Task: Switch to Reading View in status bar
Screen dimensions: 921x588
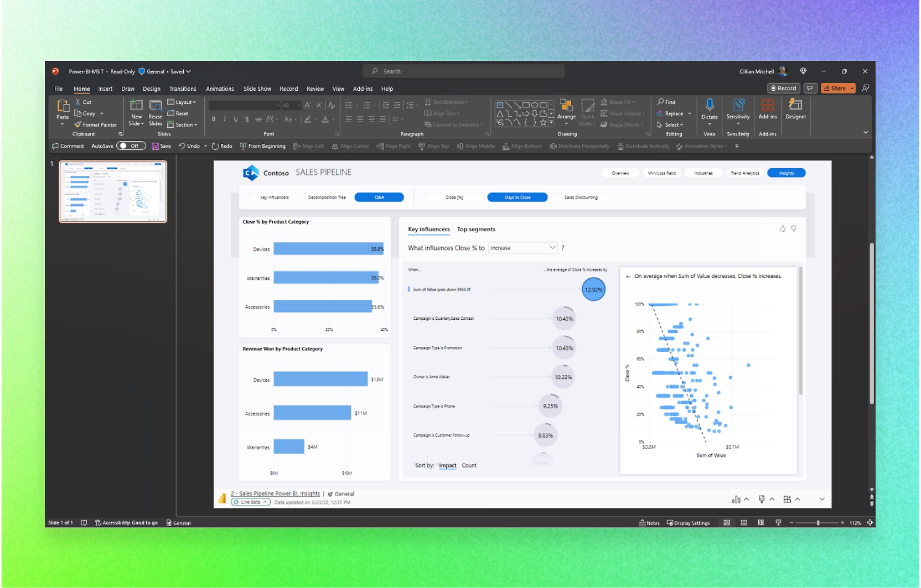Action: click(x=761, y=523)
